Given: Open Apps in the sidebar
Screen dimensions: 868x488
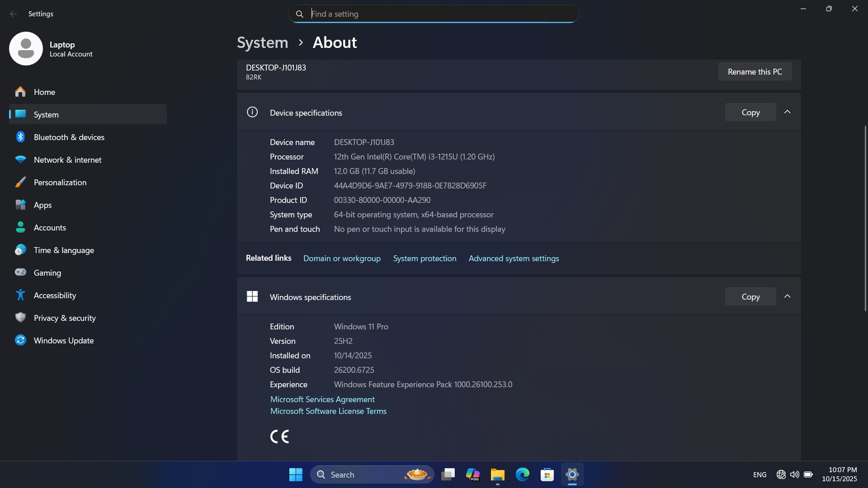Looking at the screenshot, I should 43,205.
